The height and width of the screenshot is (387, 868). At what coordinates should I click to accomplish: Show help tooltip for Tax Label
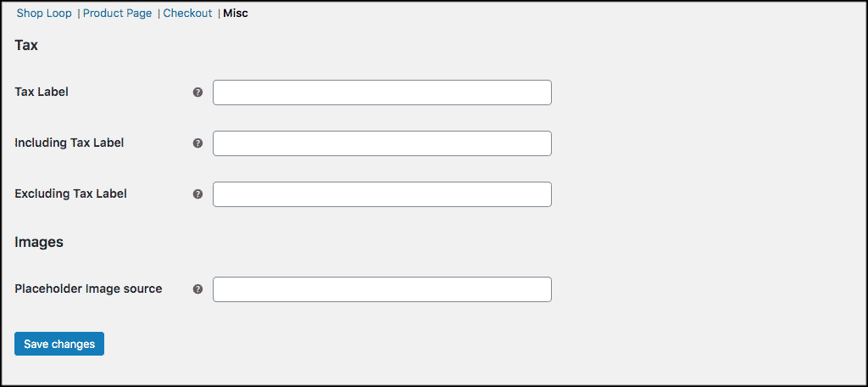click(198, 93)
